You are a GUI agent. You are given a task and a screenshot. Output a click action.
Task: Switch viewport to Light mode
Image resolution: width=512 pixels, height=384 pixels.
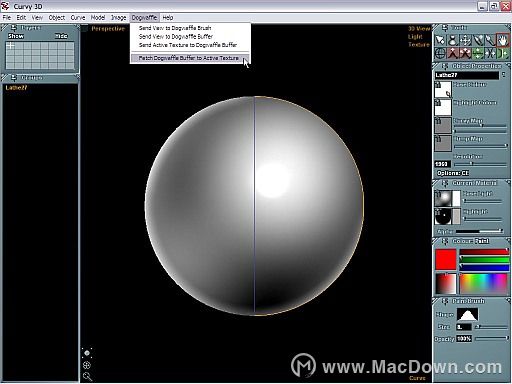point(415,37)
